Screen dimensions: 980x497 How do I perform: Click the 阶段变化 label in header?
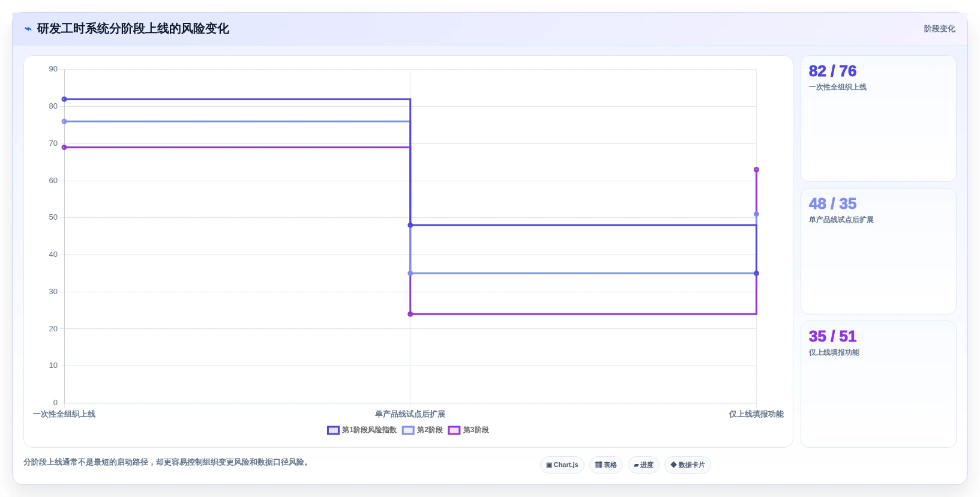(x=939, y=29)
